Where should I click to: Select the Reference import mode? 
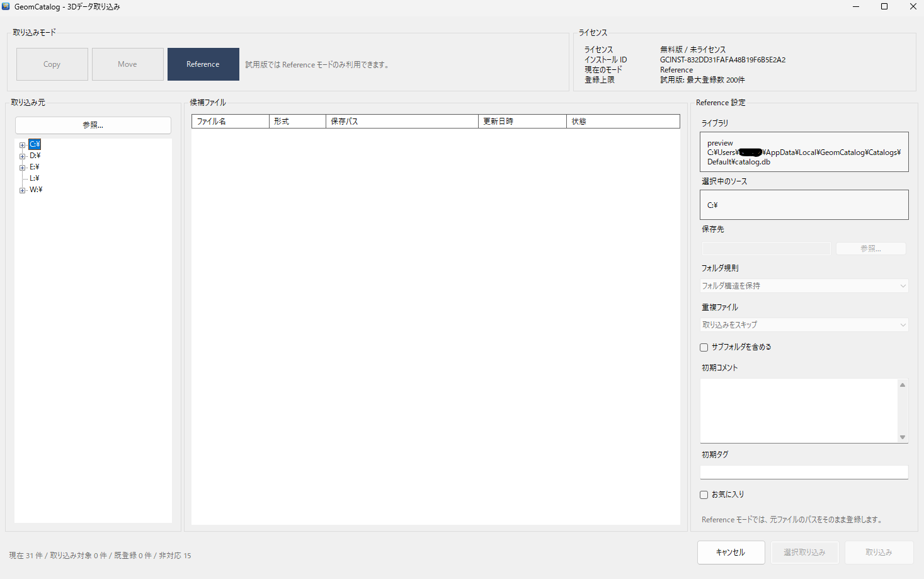(203, 64)
